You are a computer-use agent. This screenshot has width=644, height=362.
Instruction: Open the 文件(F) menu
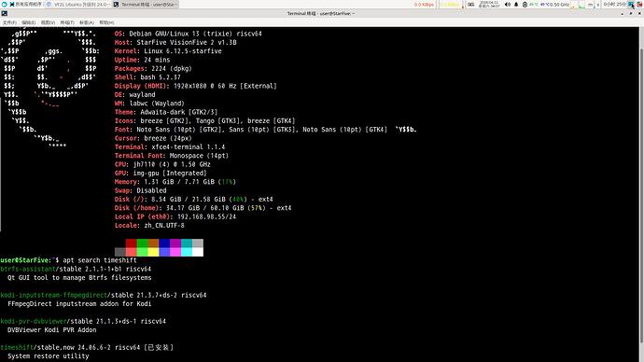[x=9, y=22]
